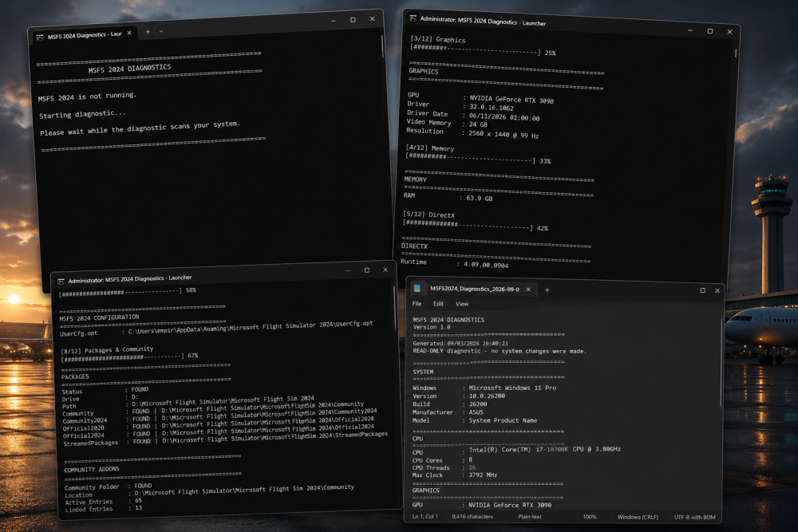Minimize the top-left terminal window
Viewport: 798px width, 532px height.
coord(334,21)
